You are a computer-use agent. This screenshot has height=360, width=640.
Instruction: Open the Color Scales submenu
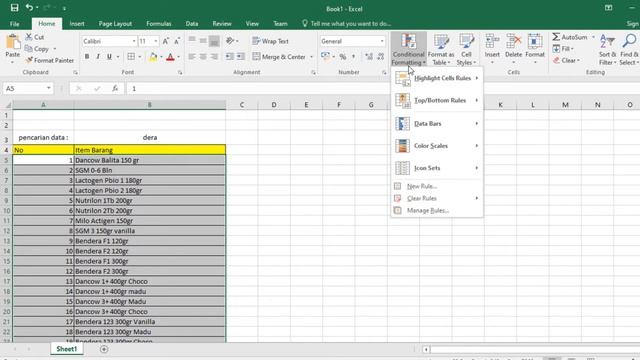(437, 146)
